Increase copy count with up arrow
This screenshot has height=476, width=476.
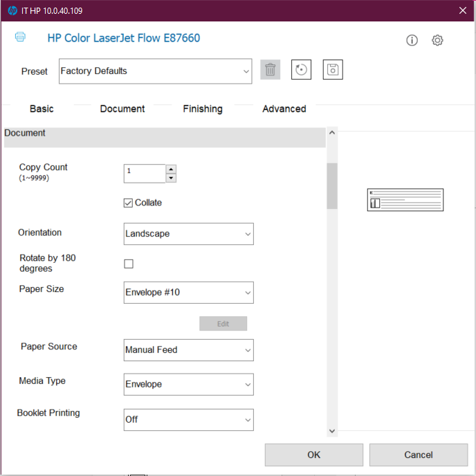(171, 169)
